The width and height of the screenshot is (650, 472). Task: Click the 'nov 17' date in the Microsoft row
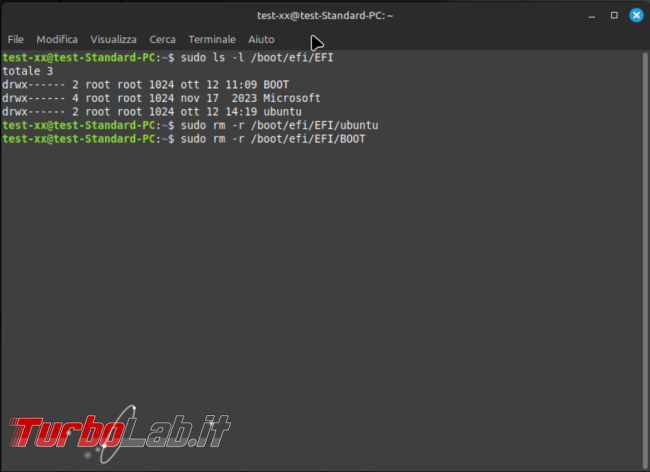click(199, 98)
